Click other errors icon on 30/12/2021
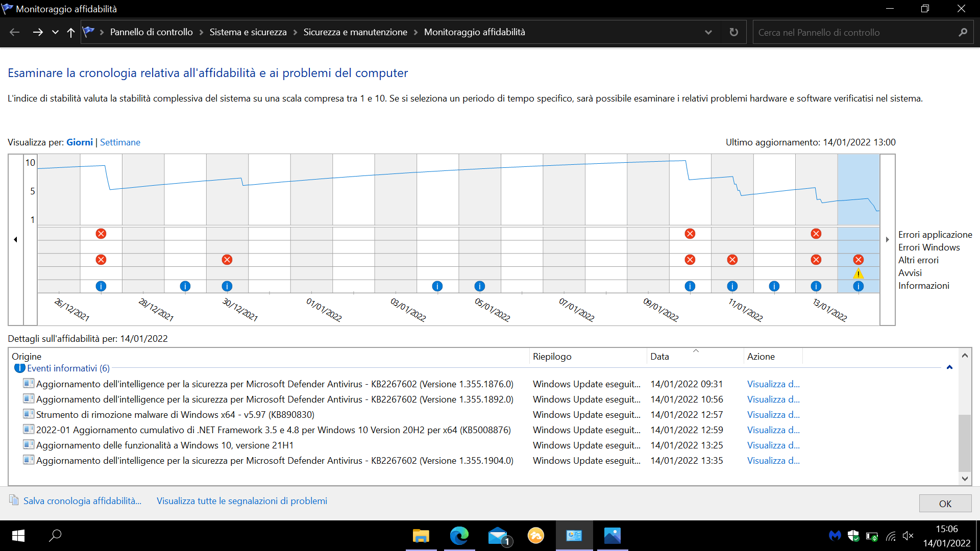The height and width of the screenshot is (551, 980). click(227, 260)
